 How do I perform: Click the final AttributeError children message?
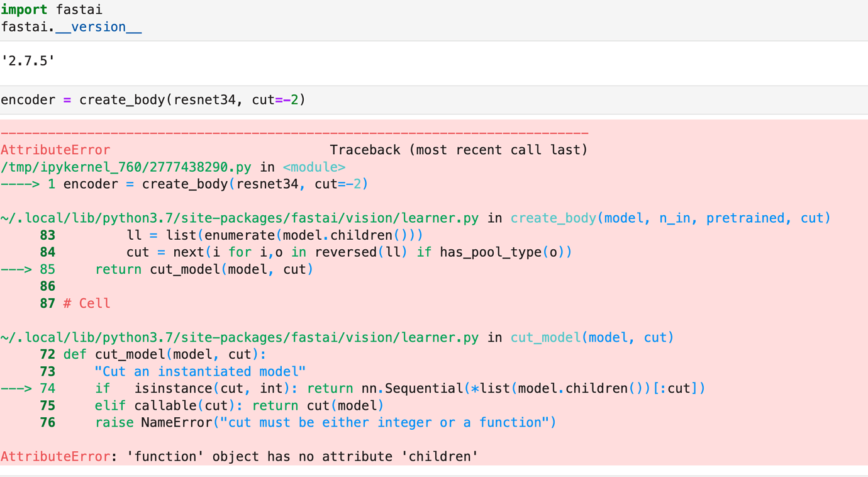point(239,456)
